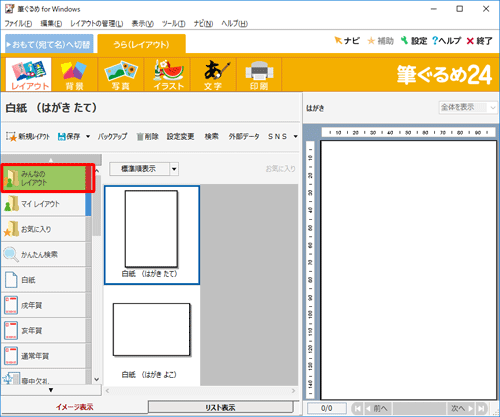The width and height of the screenshot is (500, 417).
Task: Open ヘルプ help in the top toolbar
Action: (446, 41)
